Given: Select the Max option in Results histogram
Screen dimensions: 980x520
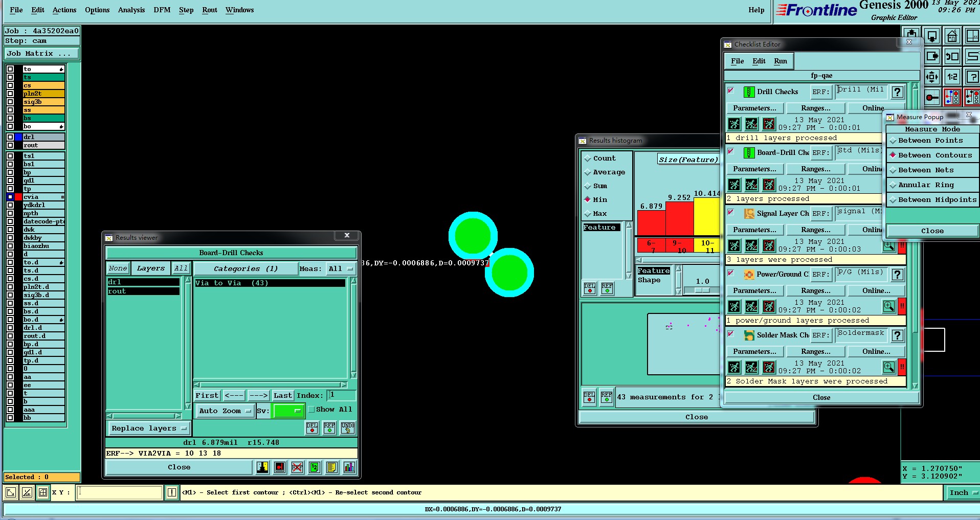Looking at the screenshot, I should pos(596,214).
